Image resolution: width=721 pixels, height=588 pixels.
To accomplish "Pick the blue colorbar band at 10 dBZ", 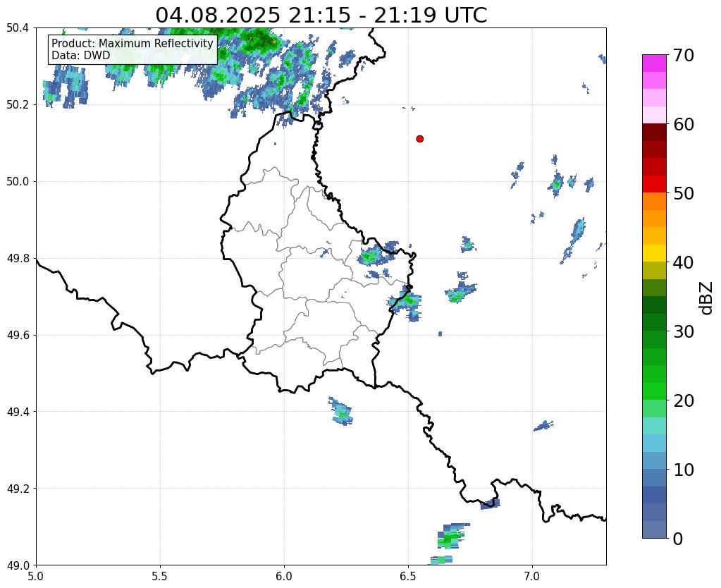I will [x=654, y=477].
